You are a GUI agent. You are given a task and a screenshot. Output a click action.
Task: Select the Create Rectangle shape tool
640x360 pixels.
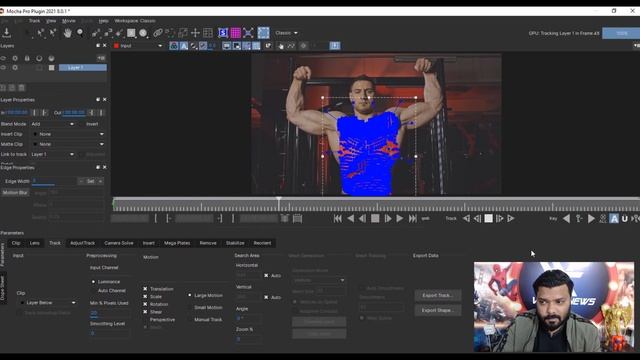[131, 33]
